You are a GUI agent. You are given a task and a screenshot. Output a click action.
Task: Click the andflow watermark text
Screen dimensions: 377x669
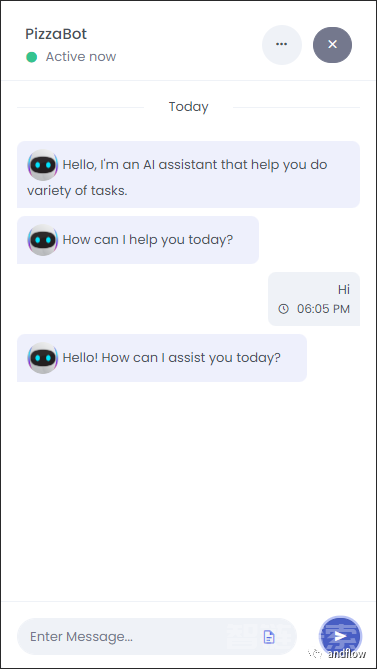tap(346, 653)
